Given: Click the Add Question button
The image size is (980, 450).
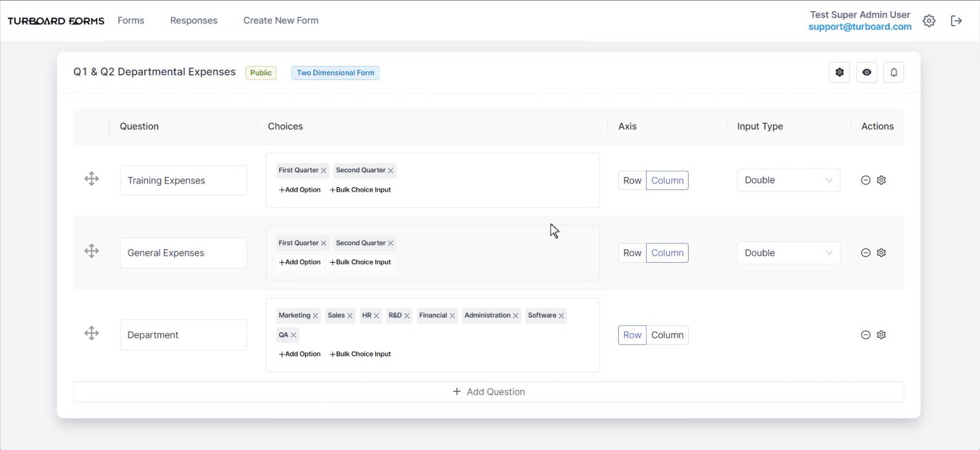Looking at the screenshot, I should point(488,392).
